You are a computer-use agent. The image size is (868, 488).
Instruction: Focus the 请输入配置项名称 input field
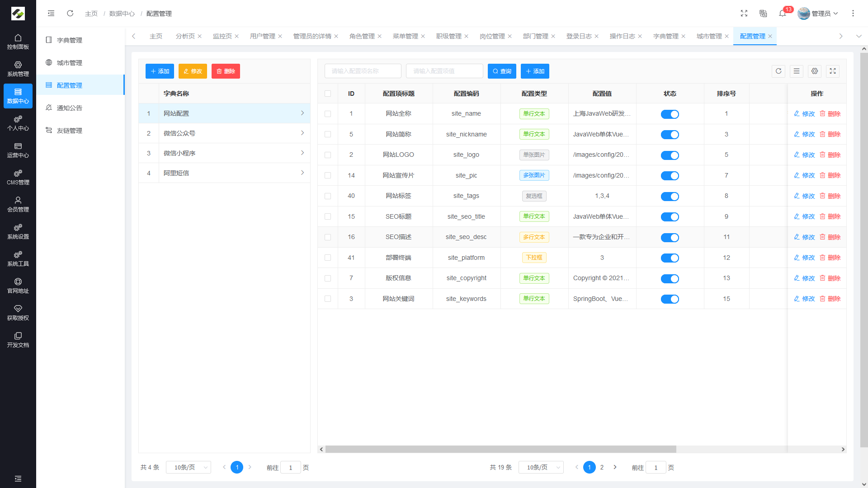pyautogui.click(x=363, y=71)
